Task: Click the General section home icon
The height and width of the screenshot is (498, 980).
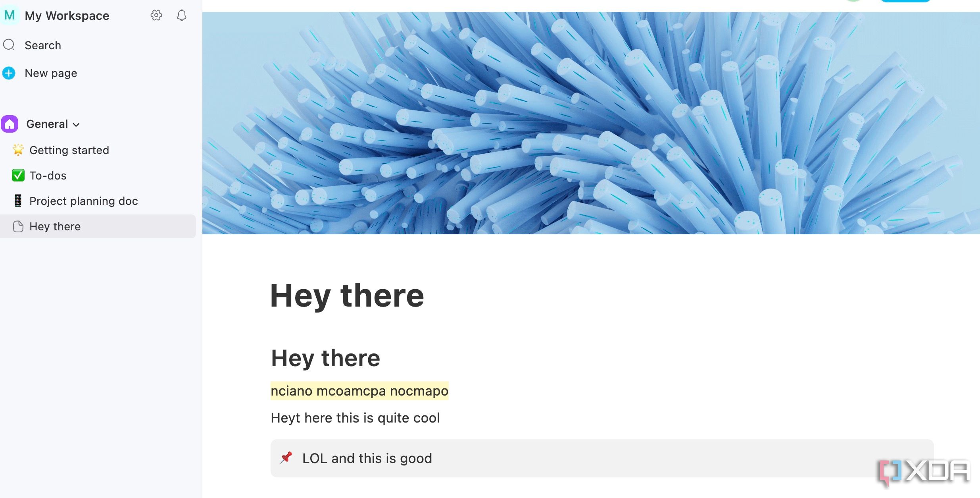Action: 10,124
